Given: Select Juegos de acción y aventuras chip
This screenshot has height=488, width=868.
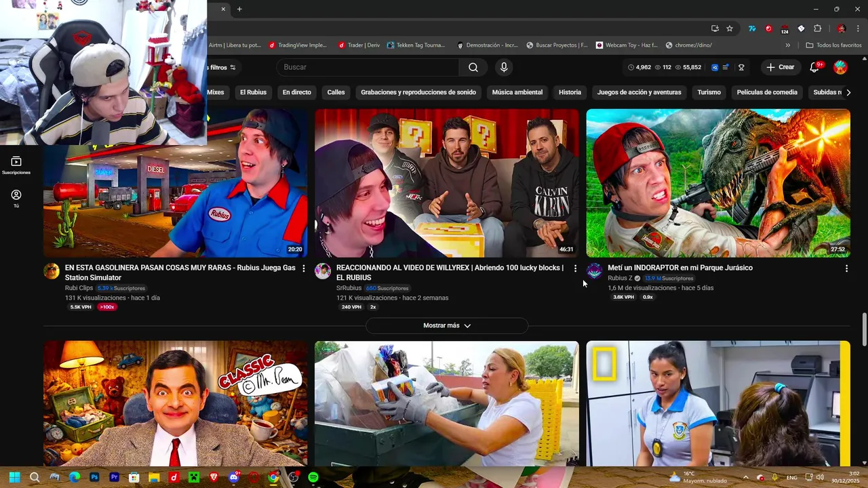Looking at the screenshot, I should click(639, 92).
